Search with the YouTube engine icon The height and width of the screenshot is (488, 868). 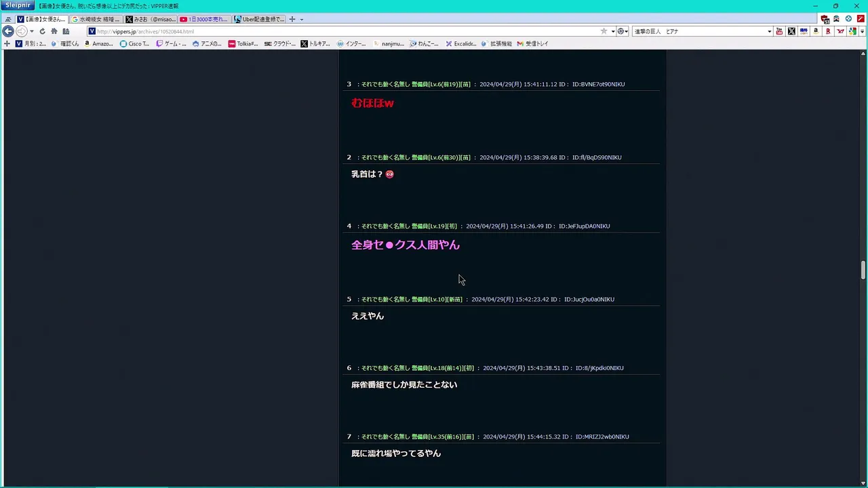779,31
